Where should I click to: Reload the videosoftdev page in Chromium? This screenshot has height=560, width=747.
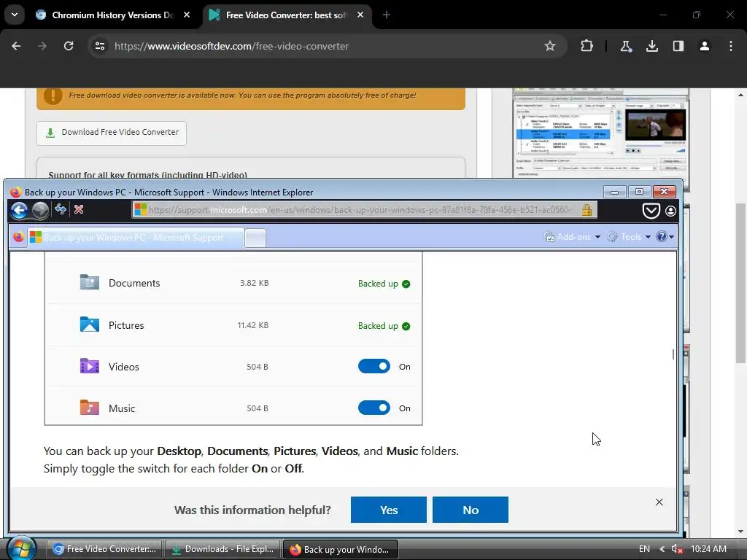click(69, 46)
